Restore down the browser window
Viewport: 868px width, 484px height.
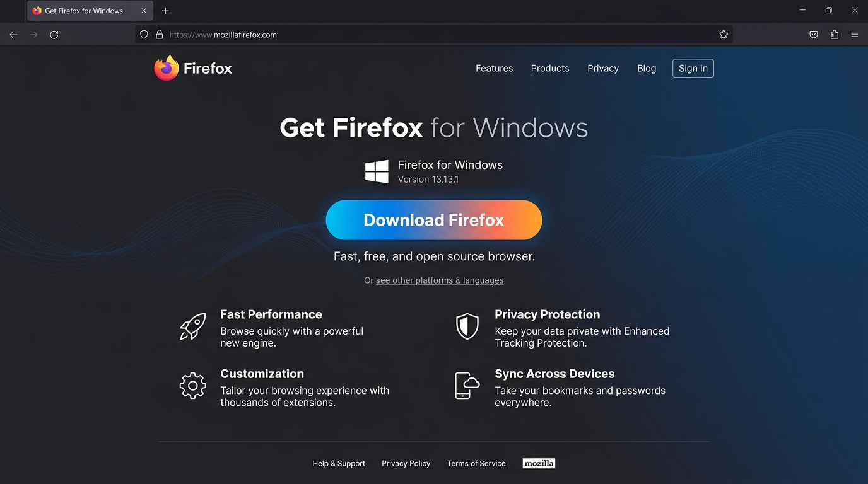coord(828,10)
